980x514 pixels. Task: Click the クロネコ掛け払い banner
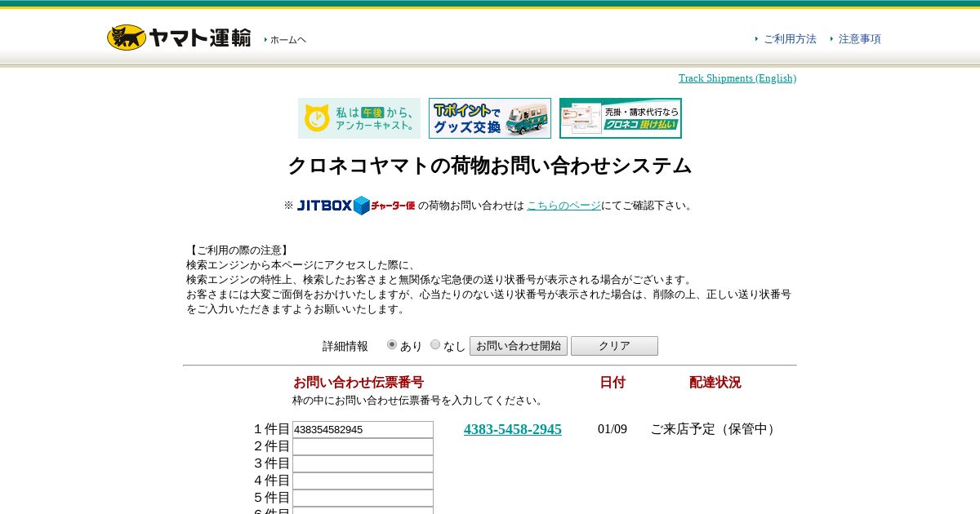click(621, 118)
